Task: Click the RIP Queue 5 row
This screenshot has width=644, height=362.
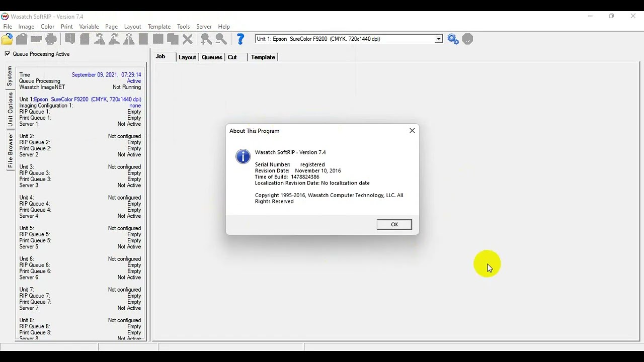Action: (x=80, y=234)
